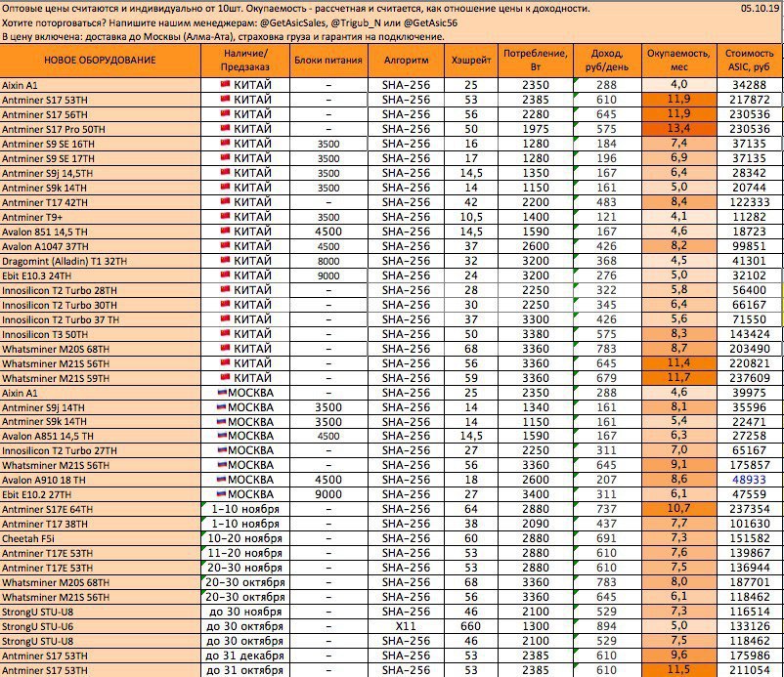Select the 'Потребление, Вт' column header
This screenshot has height=677, width=784.
(536, 61)
